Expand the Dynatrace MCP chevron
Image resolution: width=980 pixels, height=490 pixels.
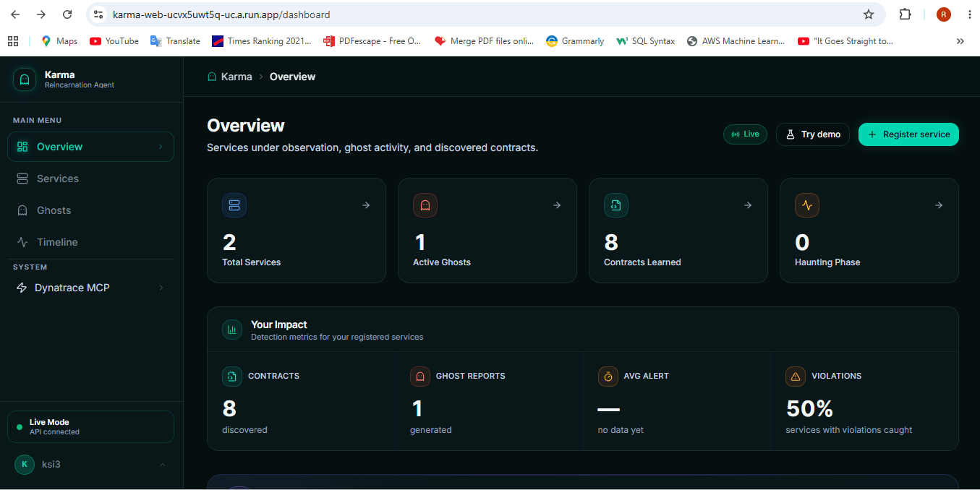[x=161, y=288]
